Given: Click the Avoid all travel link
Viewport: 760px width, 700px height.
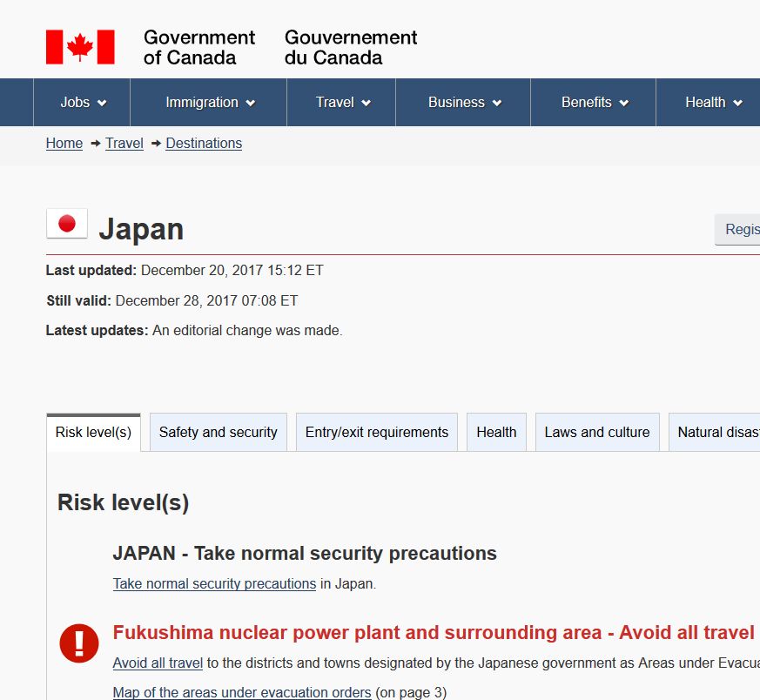Looking at the screenshot, I should (x=158, y=663).
